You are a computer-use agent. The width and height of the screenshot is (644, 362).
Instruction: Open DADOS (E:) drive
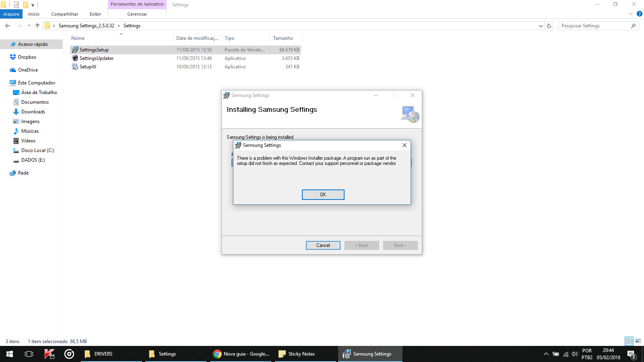[33, 160]
